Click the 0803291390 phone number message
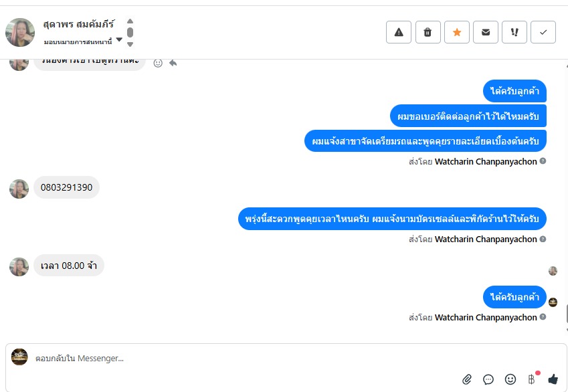This screenshot has width=568, height=392. tap(67, 187)
